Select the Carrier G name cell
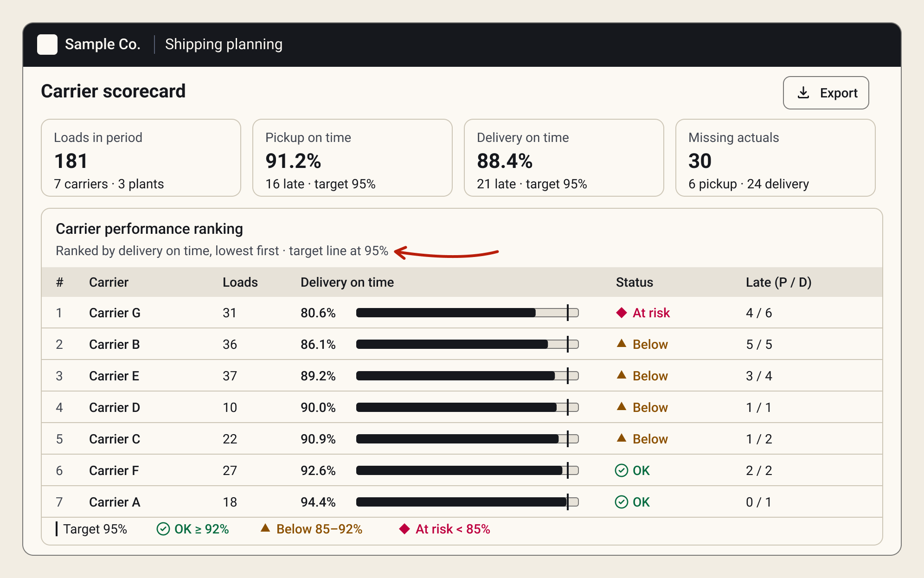This screenshot has height=578, width=924. pyautogui.click(x=115, y=313)
